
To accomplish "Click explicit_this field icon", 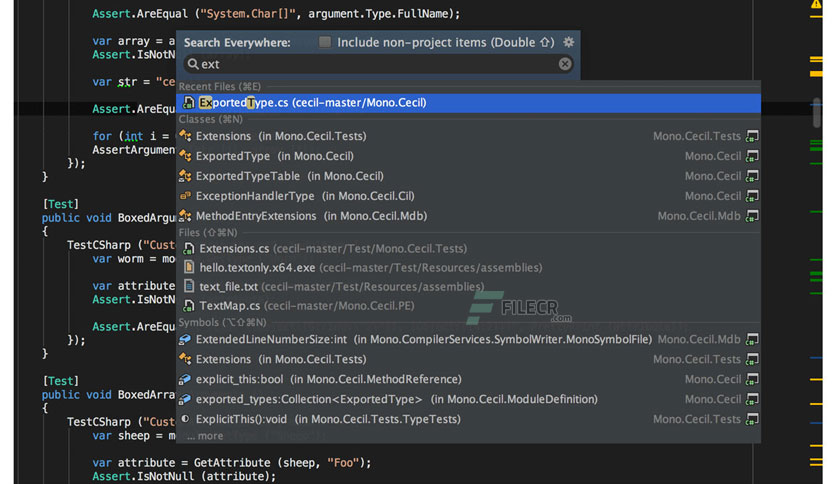I will pyautogui.click(x=185, y=380).
